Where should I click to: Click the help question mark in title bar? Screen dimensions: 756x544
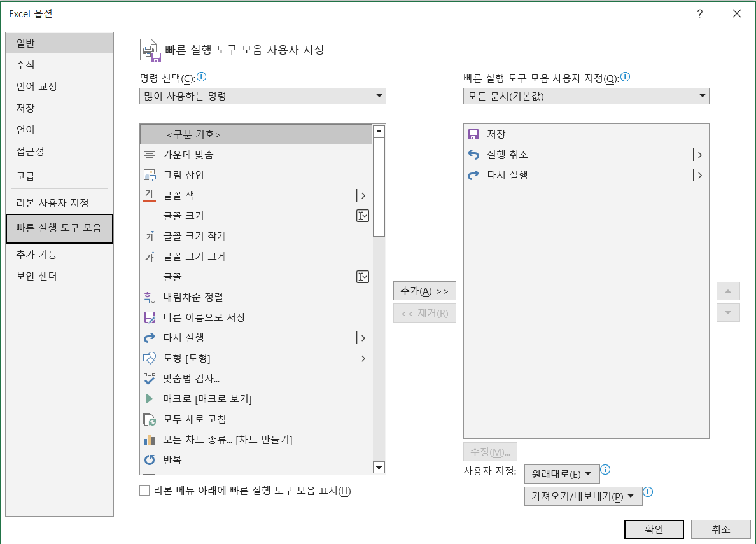699,13
